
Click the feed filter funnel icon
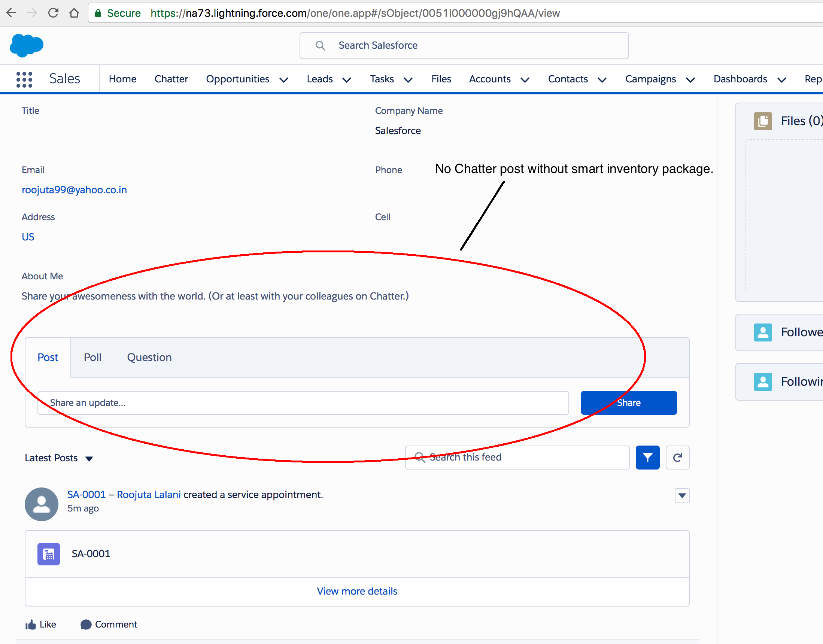point(647,458)
